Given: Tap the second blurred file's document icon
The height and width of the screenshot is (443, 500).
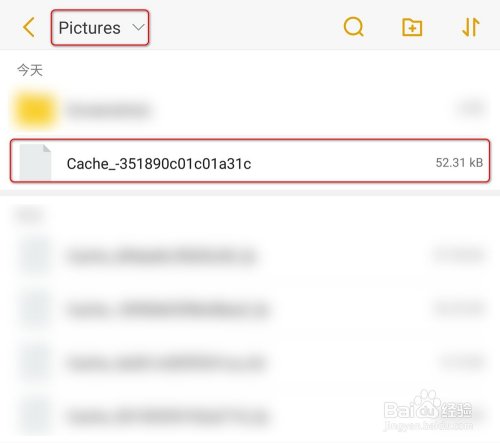Looking at the screenshot, I should (x=35, y=310).
